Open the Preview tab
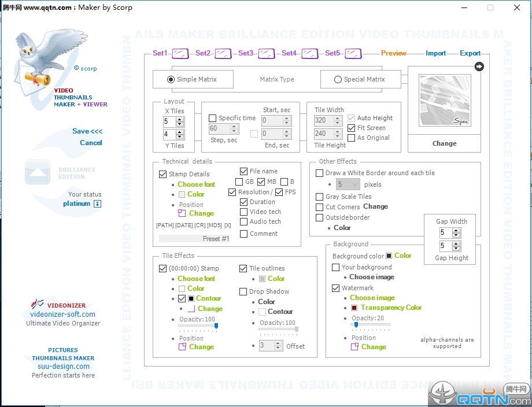Viewport: 532px width, 407px height. click(394, 53)
